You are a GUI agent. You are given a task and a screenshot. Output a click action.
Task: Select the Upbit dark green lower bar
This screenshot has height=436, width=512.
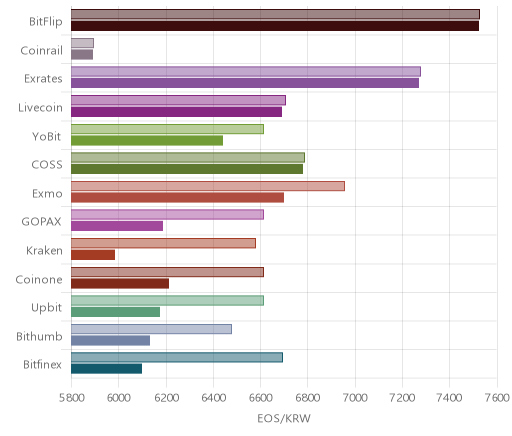click(x=115, y=312)
